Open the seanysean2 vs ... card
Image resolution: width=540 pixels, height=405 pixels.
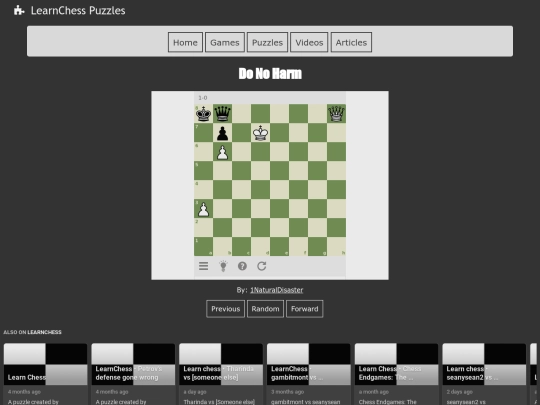(484, 374)
